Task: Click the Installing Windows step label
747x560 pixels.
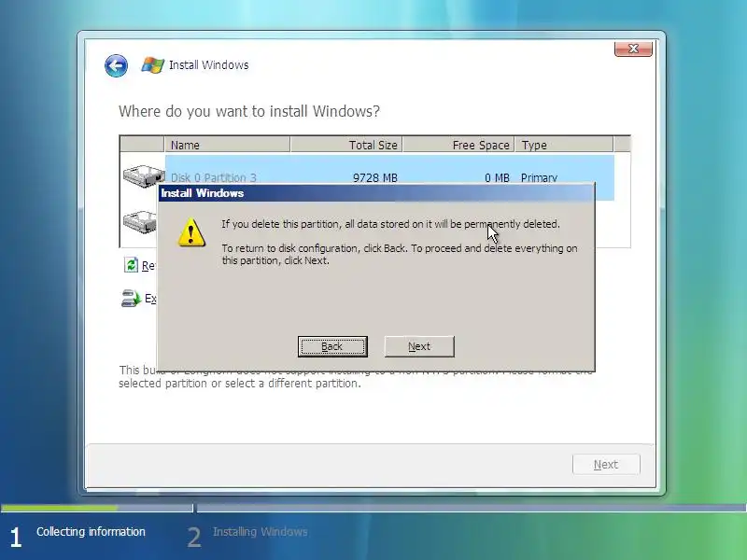Action: (x=261, y=531)
